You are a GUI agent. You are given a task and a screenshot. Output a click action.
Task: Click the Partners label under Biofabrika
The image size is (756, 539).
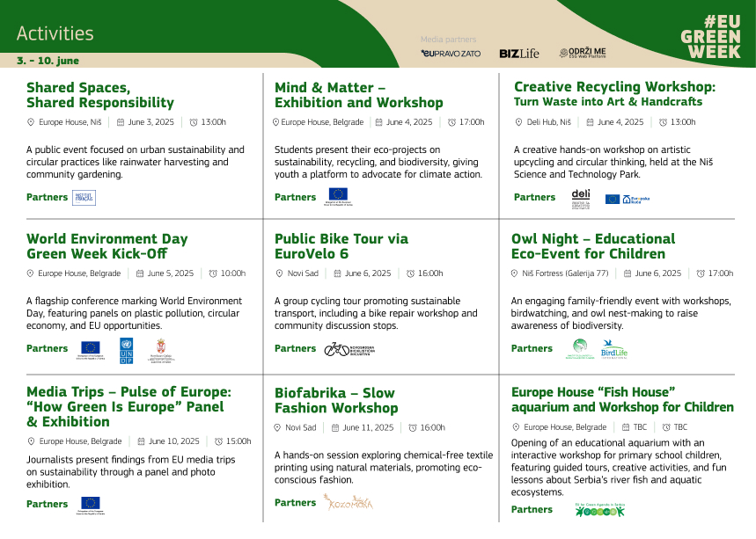coord(295,502)
